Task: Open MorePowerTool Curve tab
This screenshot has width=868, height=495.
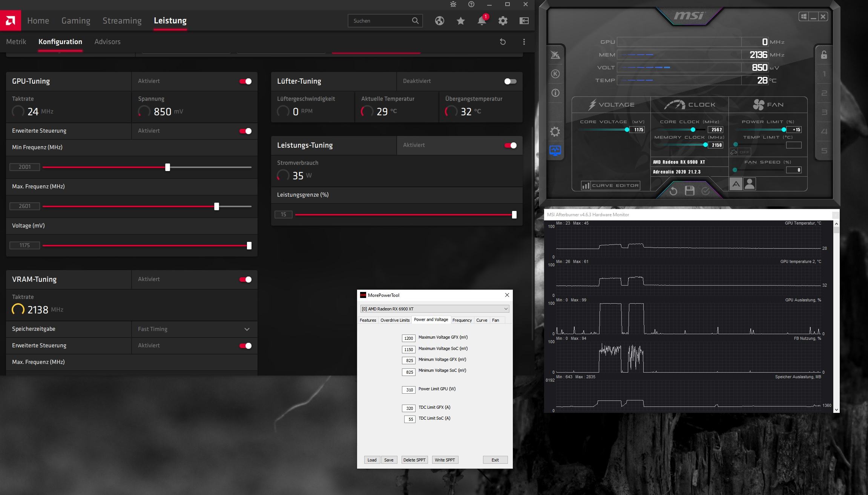Action: click(x=482, y=320)
